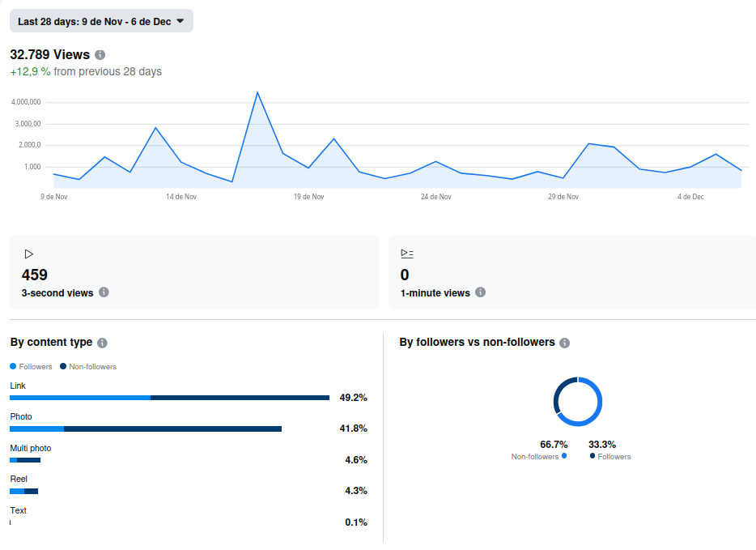Click the Followers legend dot under By content type

click(13, 366)
